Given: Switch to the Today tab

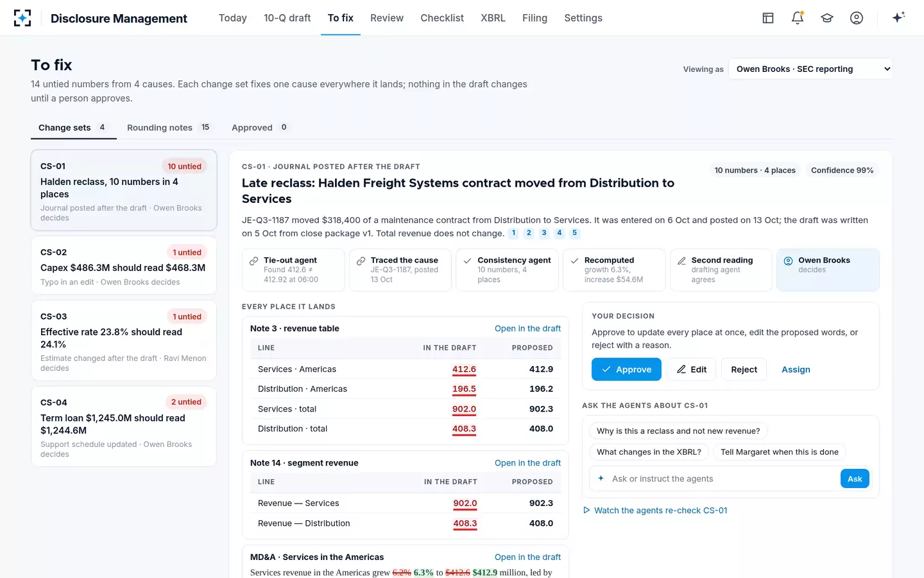Looking at the screenshot, I should pyautogui.click(x=232, y=18).
